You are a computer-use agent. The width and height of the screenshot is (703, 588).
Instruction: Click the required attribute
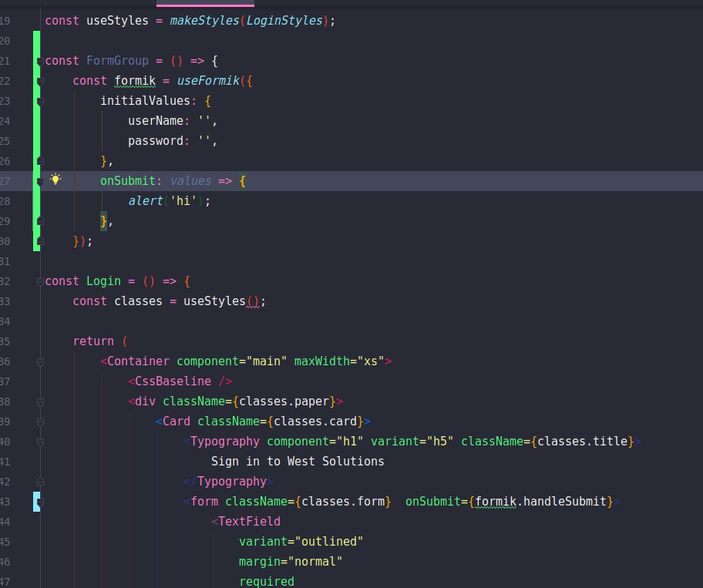coord(266,581)
